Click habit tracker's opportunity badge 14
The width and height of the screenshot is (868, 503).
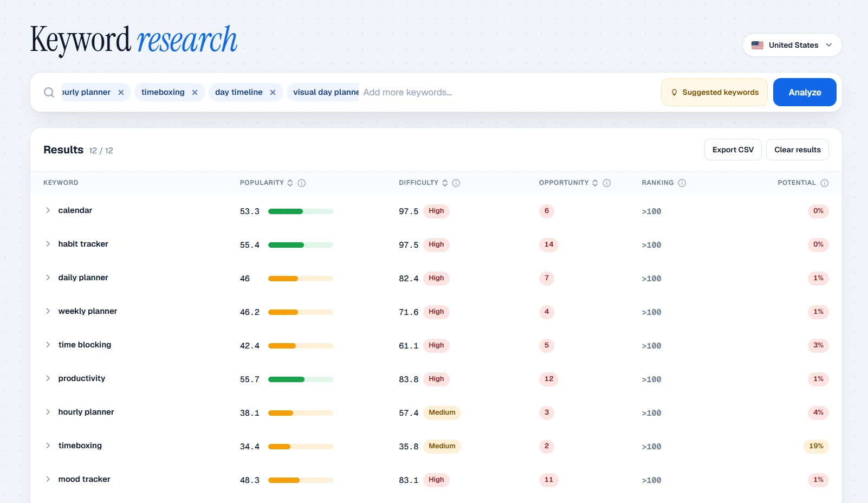pyautogui.click(x=549, y=244)
